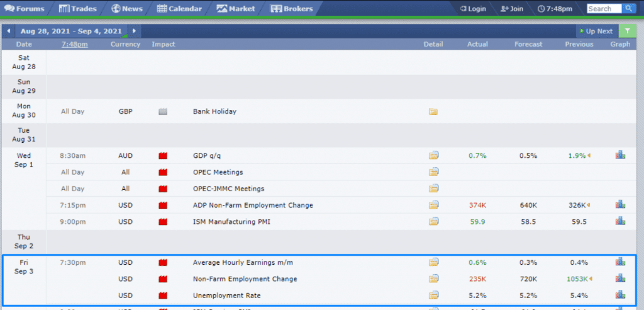Screen dimensions: 644x310
Task: Click the Up Next button
Action: pyautogui.click(x=595, y=31)
